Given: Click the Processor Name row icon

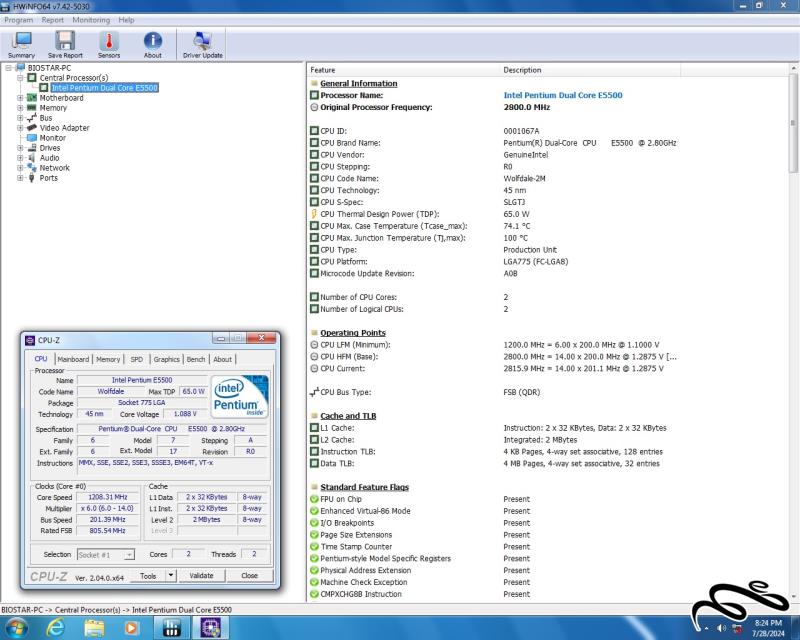Looking at the screenshot, I should point(314,95).
